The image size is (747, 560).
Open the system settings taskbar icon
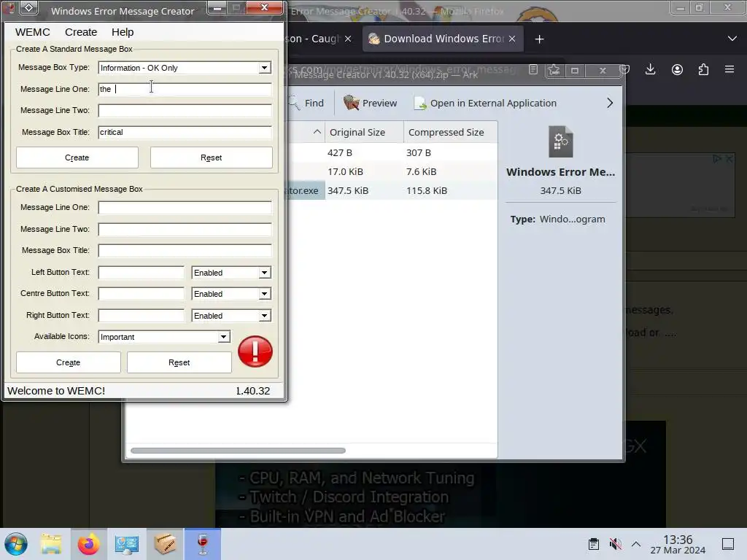coord(126,544)
